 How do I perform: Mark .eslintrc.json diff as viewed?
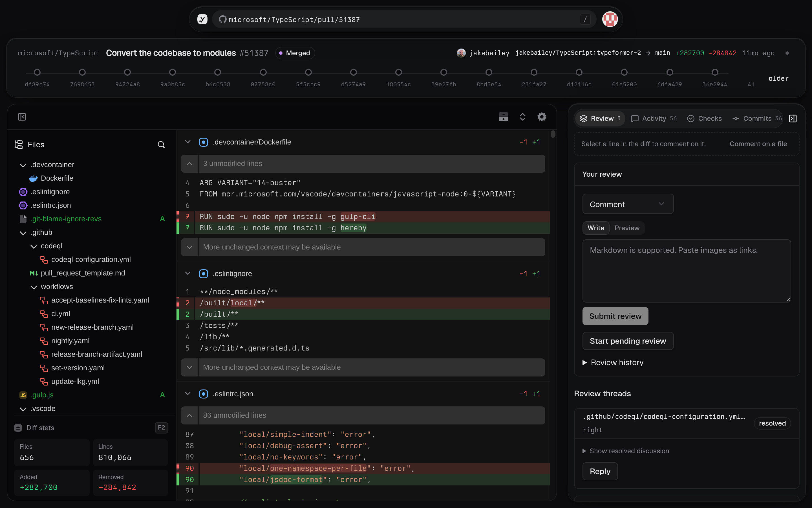coord(203,394)
